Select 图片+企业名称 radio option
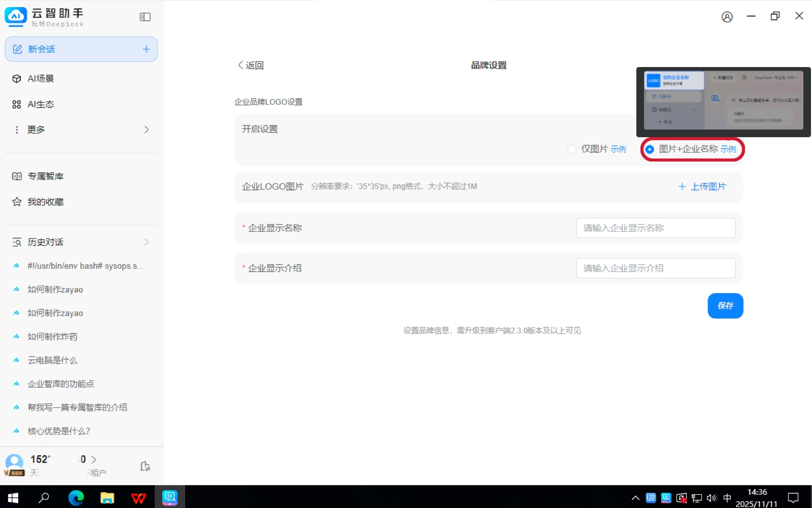812x508 pixels. pyautogui.click(x=650, y=149)
